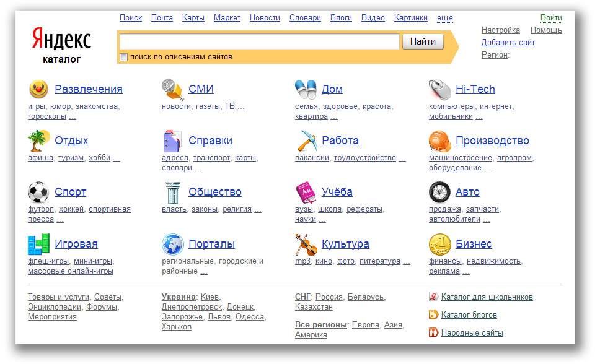This screenshot has width=600, height=364.
Task: Click the tetris blocks Игровая icon
Action: pos(38,244)
